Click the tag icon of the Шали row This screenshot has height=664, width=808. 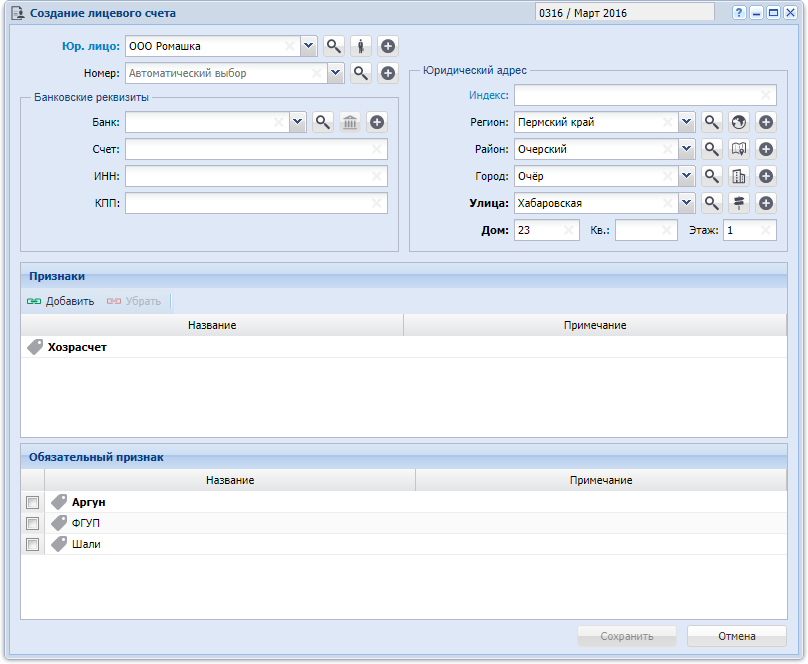pos(59,544)
